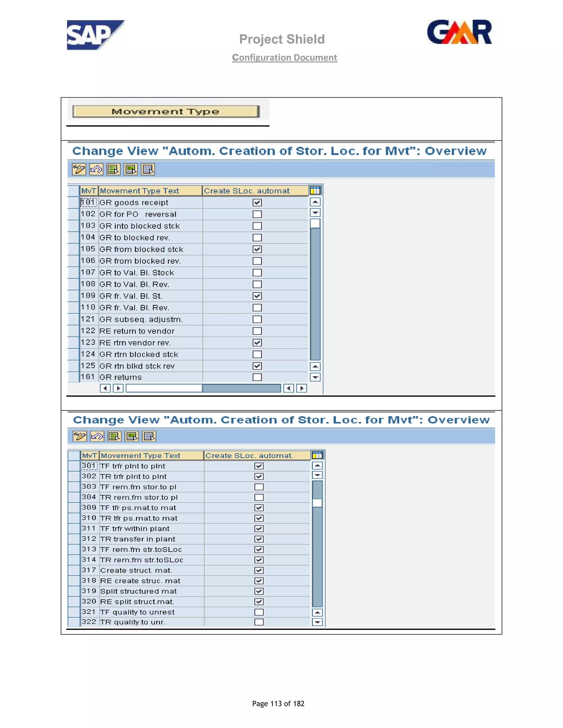The image size is (563, 728).
Task: Click Create SLoc. automat. header in the lower table
Action: [x=257, y=455]
